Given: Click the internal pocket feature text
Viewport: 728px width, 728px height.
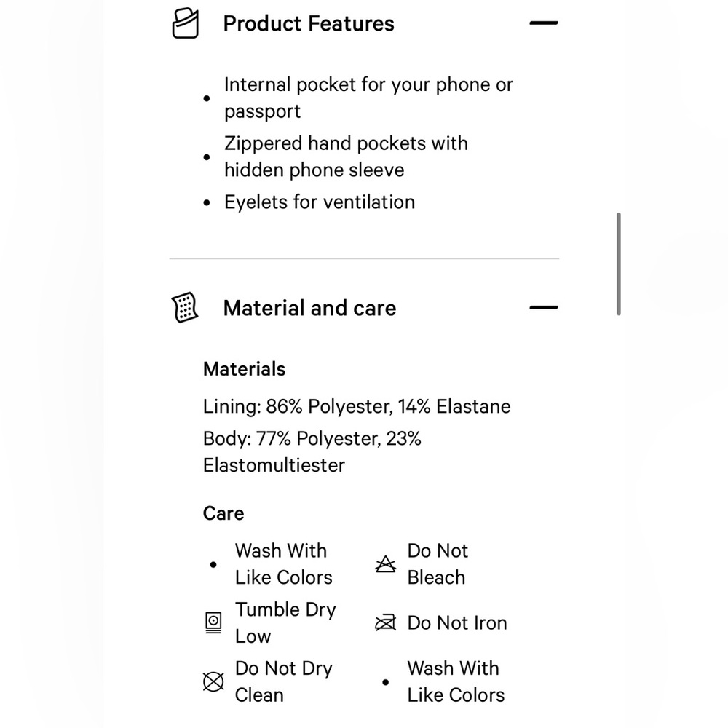Looking at the screenshot, I should tap(368, 98).
